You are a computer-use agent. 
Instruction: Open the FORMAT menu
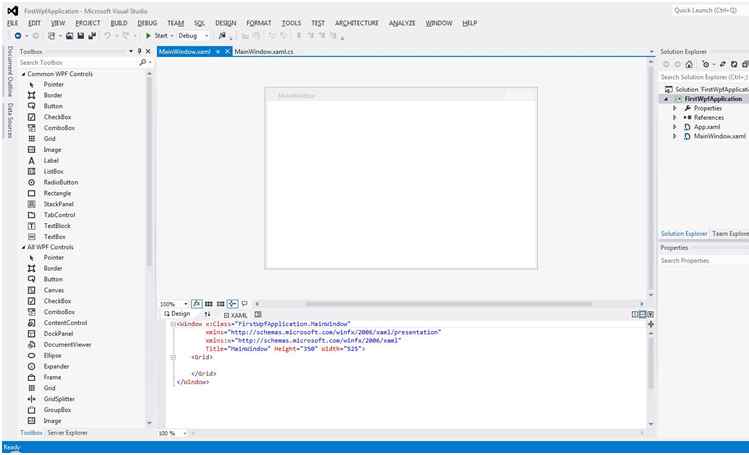pos(258,23)
